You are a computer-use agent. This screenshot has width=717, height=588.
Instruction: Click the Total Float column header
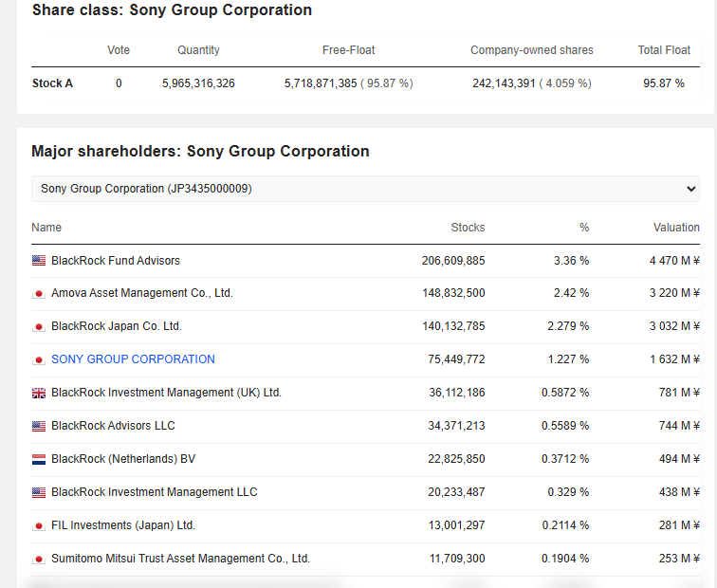click(x=664, y=50)
